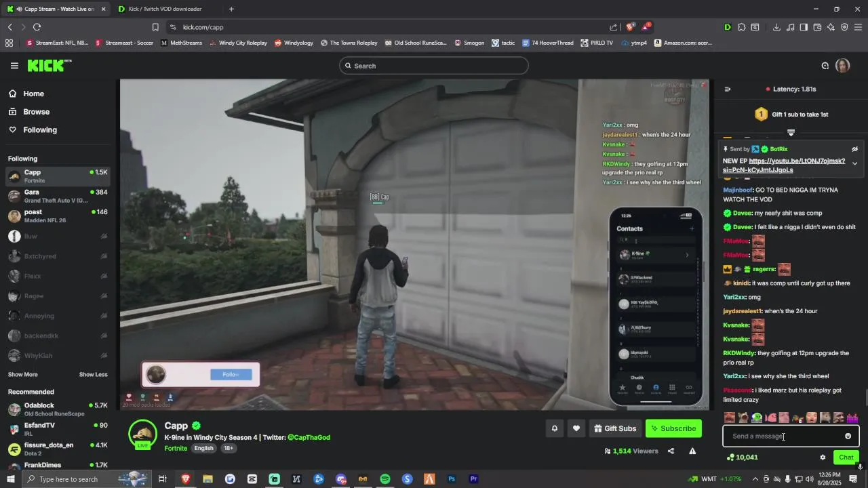This screenshot has width=868, height=488.
Task: Open Brave Leo AI sparkle icon
Action: pyautogui.click(x=831, y=27)
